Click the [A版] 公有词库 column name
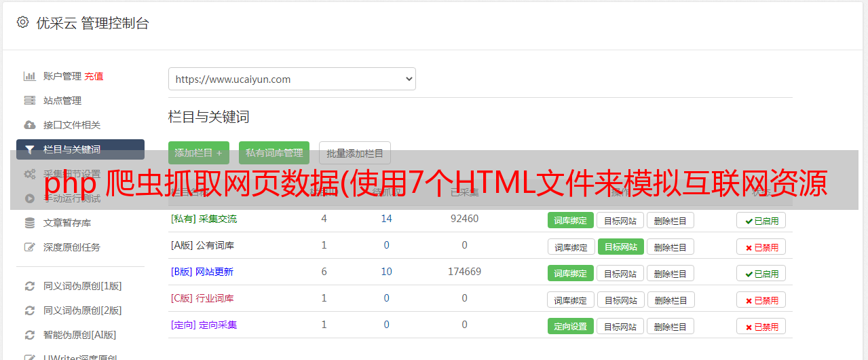Screen dimensions: 868x360 (202, 245)
